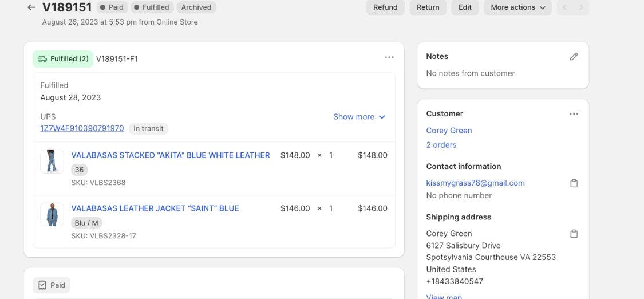Open the More actions dropdown
Screen dimensions: 644x299
[517, 7]
